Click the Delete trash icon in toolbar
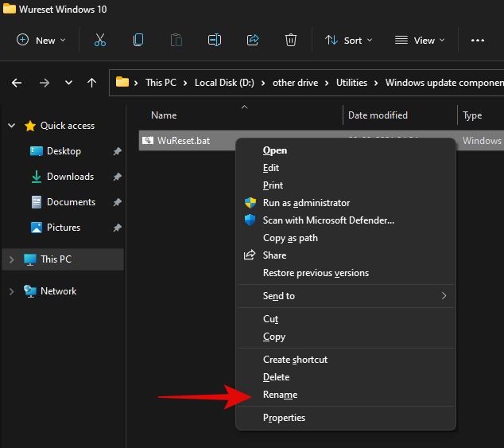504x448 pixels. point(291,40)
